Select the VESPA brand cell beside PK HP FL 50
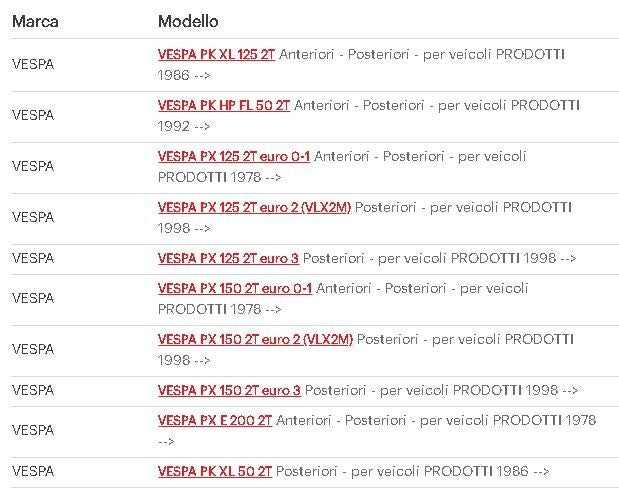Image resolution: width=619 pixels, height=494 pixels. click(33, 115)
